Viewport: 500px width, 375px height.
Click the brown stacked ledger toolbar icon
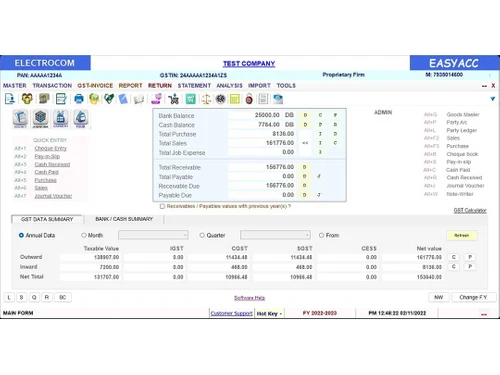[x=44, y=99]
